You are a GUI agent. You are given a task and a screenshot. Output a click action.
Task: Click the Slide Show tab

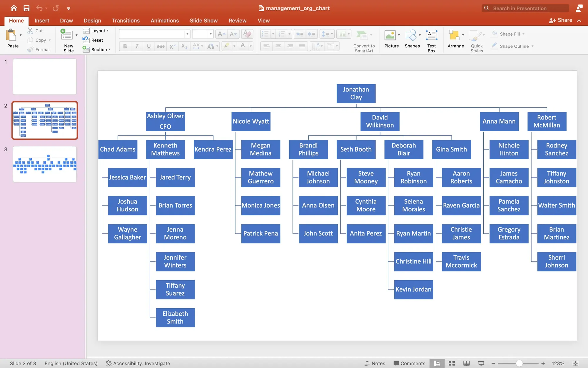[x=204, y=20]
